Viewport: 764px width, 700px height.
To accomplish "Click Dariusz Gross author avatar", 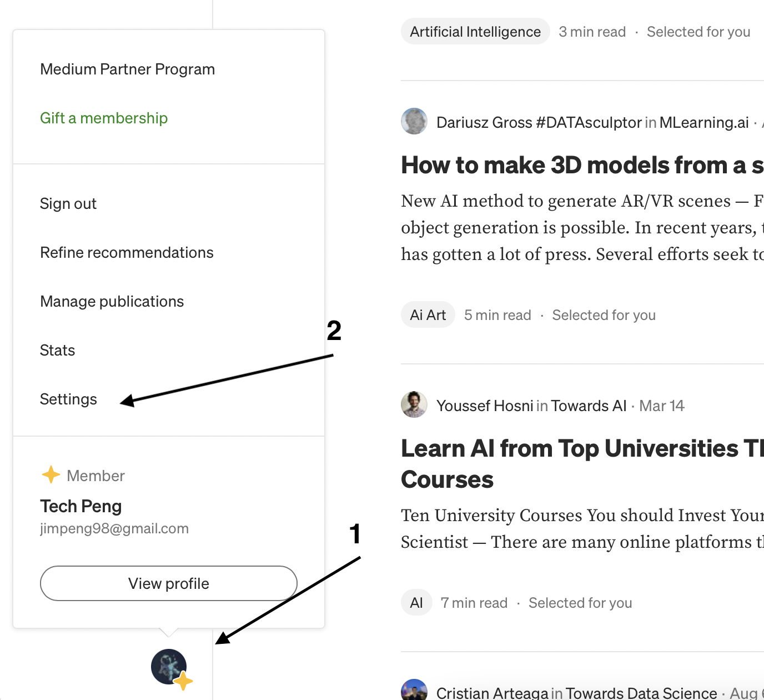I will point(414,121).
